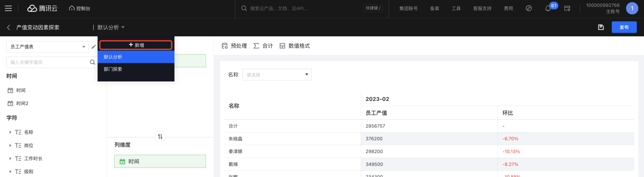Open the 默认分析 analysis dropdown
This screenshot has width=644, height=177.
[x=111, y=27]
